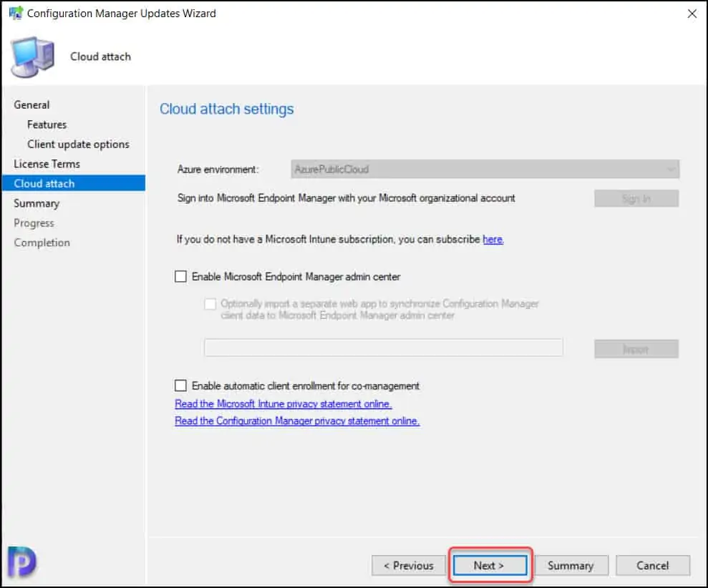The height and width of the screenshot is (588, 708).
Task: Click the 'Sign into Microsoft Endpoint Manager' text
Action: pyautogui.click(x=346, y=198)
